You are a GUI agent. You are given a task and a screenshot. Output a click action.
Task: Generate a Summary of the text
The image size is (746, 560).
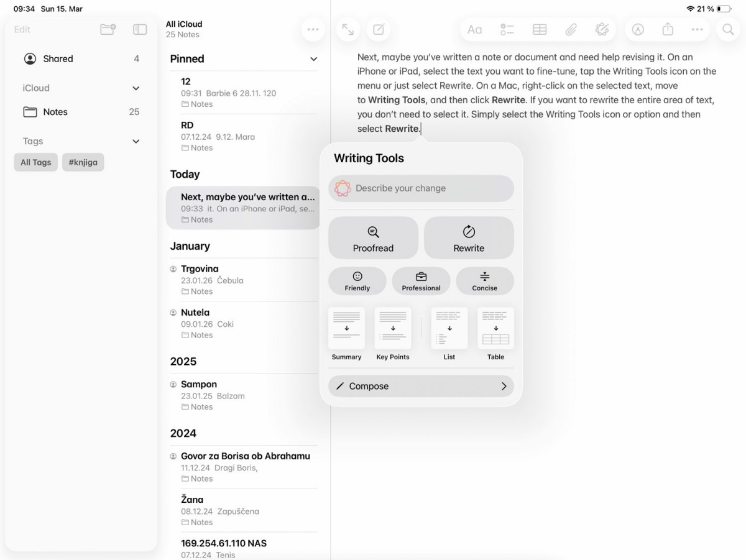[x=346, y=334]
